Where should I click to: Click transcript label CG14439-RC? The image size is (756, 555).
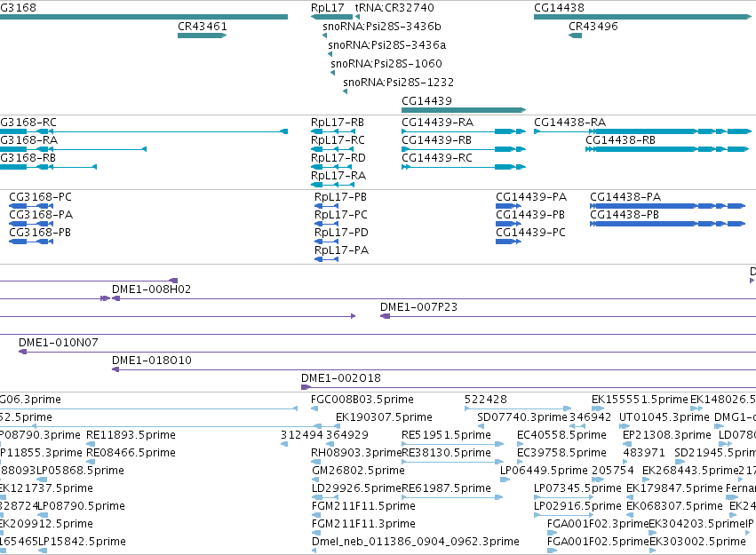[x=437, y=158]
